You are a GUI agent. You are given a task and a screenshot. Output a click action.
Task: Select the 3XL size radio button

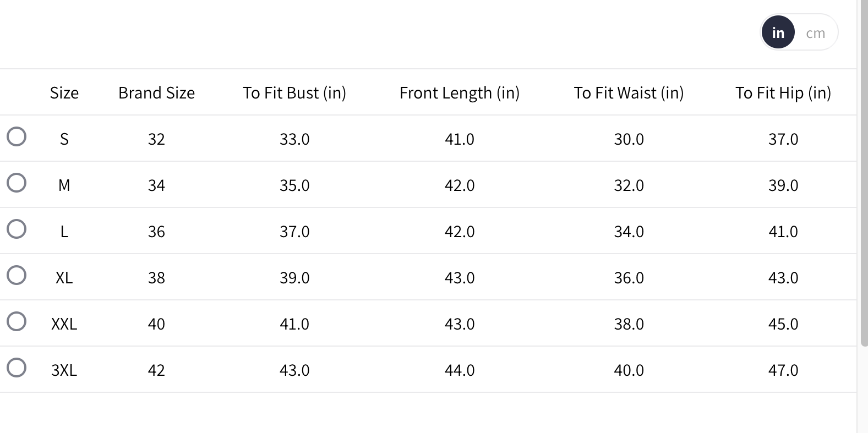17,368
